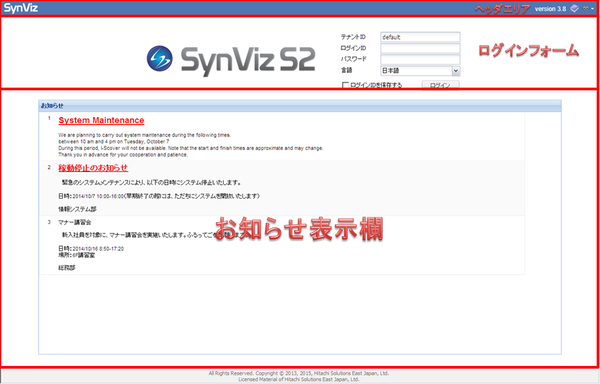Focus the パスワード input field
The height and width of the screenshot is (384, 600).
(x=420, y=59)
